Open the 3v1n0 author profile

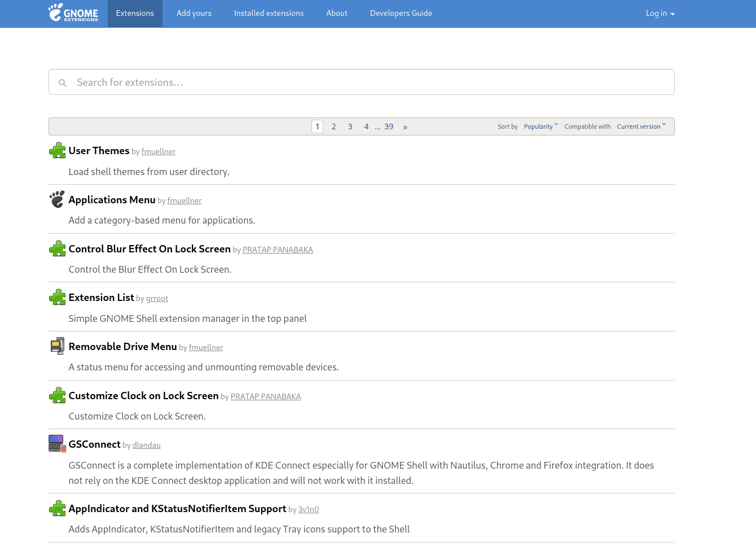click(309, 509)
